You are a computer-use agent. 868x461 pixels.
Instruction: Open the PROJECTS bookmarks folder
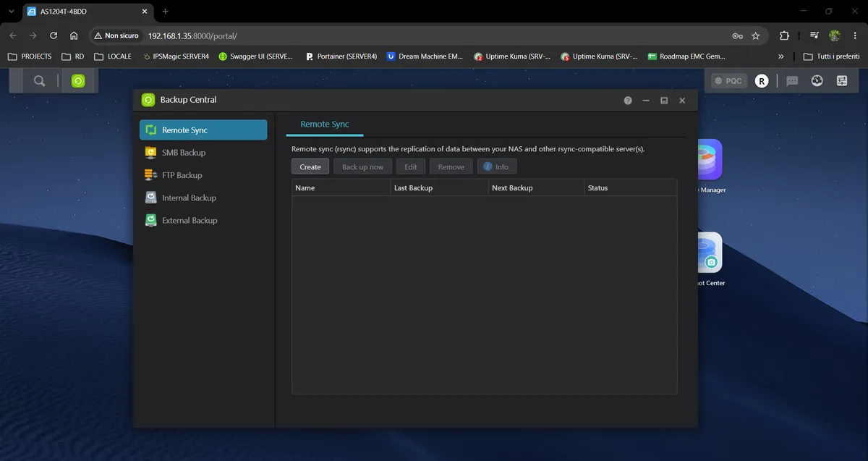30,56
